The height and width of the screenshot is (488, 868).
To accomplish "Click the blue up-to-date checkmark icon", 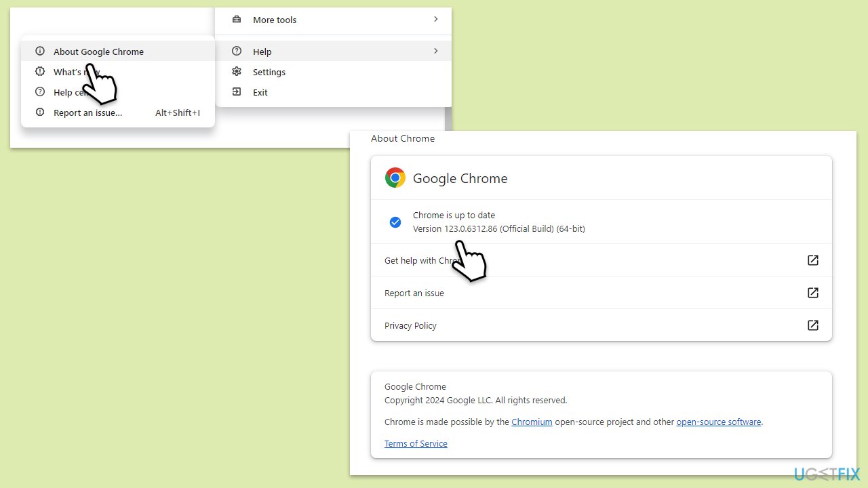I will pos(395,222).
